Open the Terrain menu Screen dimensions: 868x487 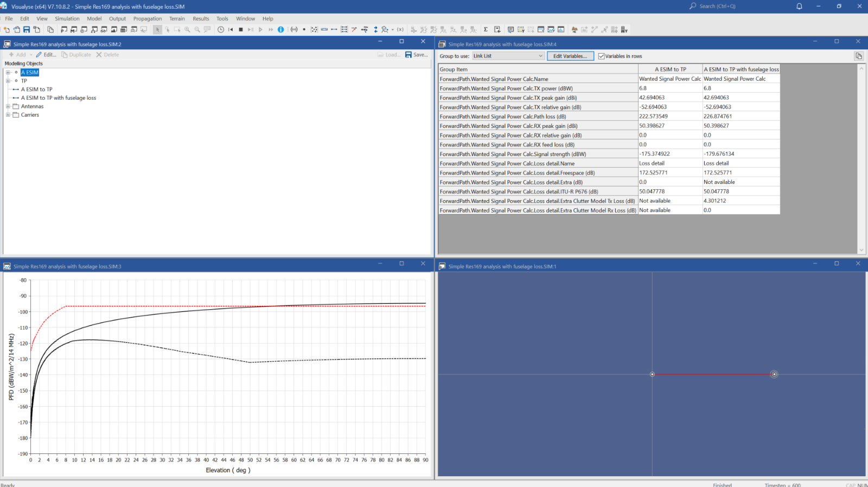(177, 18)
